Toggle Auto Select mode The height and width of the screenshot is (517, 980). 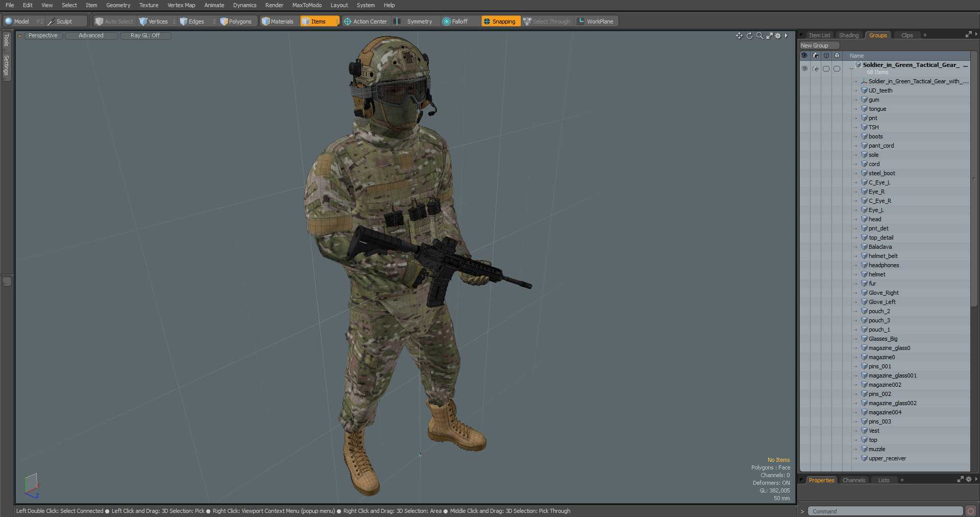click(x=114, y=21)
